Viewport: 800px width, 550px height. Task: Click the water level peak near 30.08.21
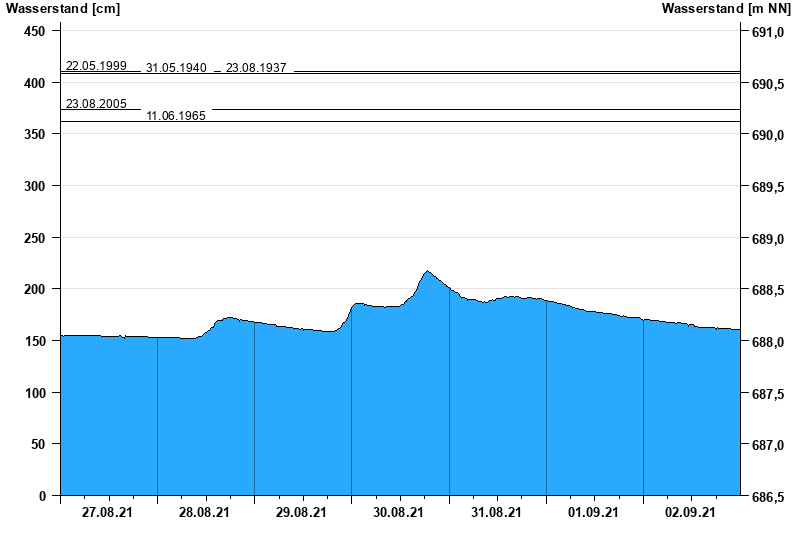tap(427, 271)
